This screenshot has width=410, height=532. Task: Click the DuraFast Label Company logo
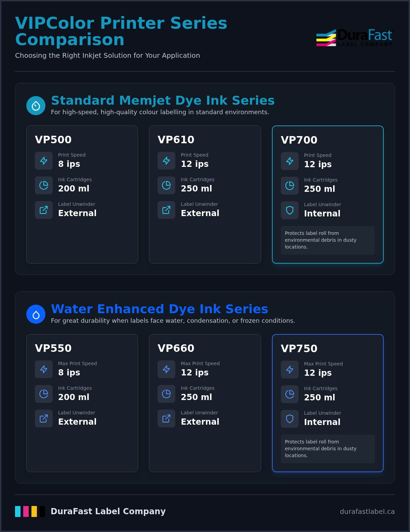(355, 38)
